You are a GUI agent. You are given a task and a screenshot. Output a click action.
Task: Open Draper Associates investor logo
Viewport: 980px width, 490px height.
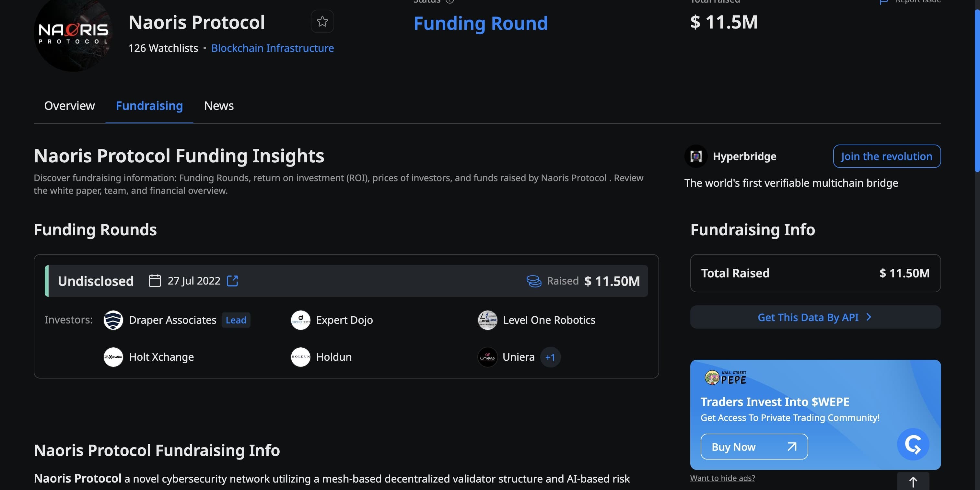coord(113,320)
